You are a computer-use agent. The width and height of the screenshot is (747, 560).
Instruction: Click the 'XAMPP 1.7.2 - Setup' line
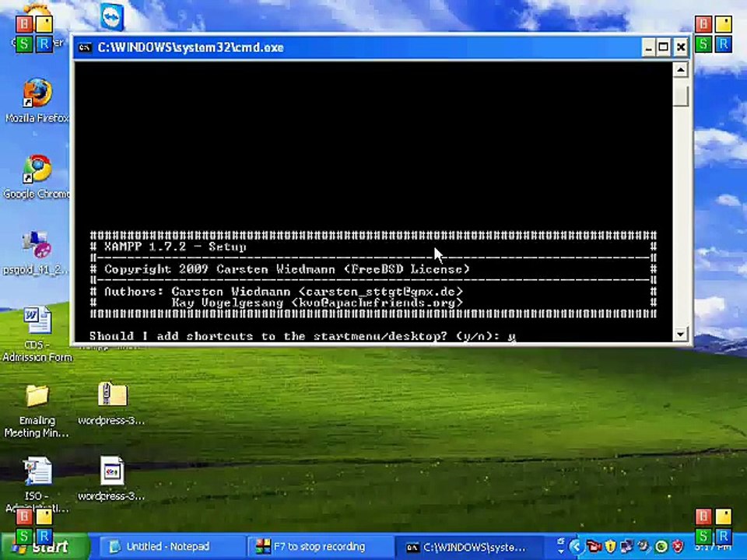pos(175,247)
